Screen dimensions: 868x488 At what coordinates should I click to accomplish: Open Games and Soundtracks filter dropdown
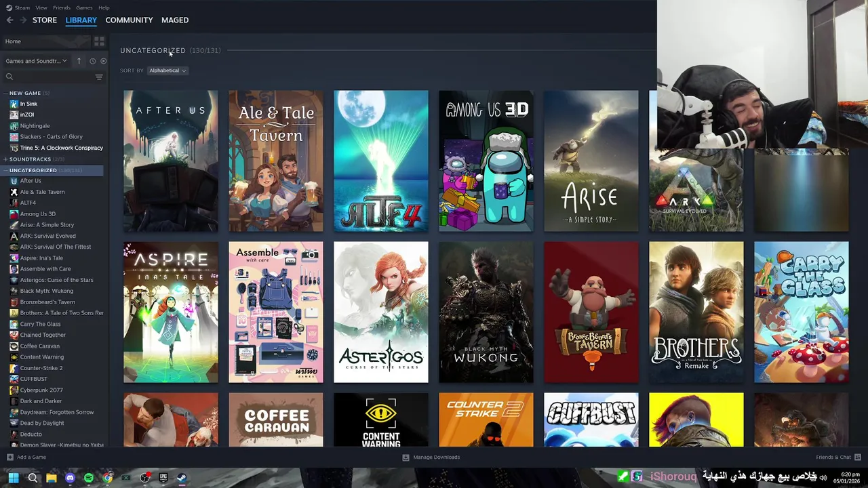click(x=37, y=61)
